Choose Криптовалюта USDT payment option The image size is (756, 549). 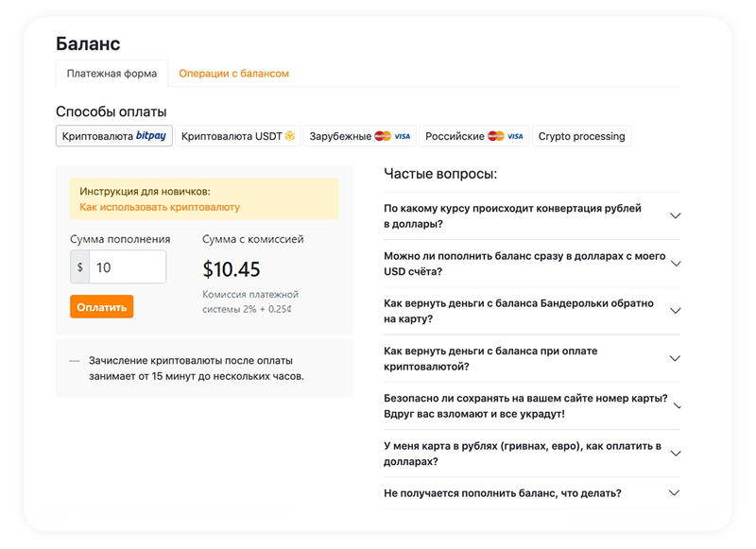click(x=239, y=136)
